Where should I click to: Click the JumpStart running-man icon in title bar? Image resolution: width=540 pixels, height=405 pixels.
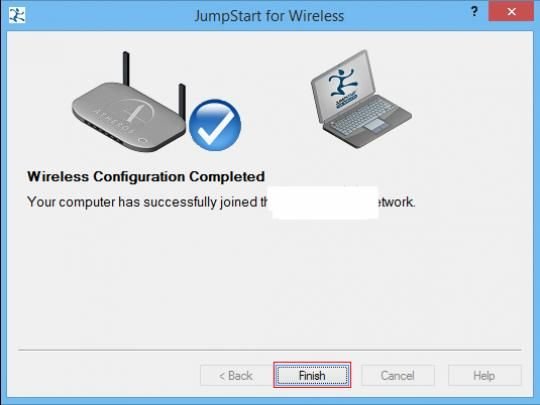point(17,15)
